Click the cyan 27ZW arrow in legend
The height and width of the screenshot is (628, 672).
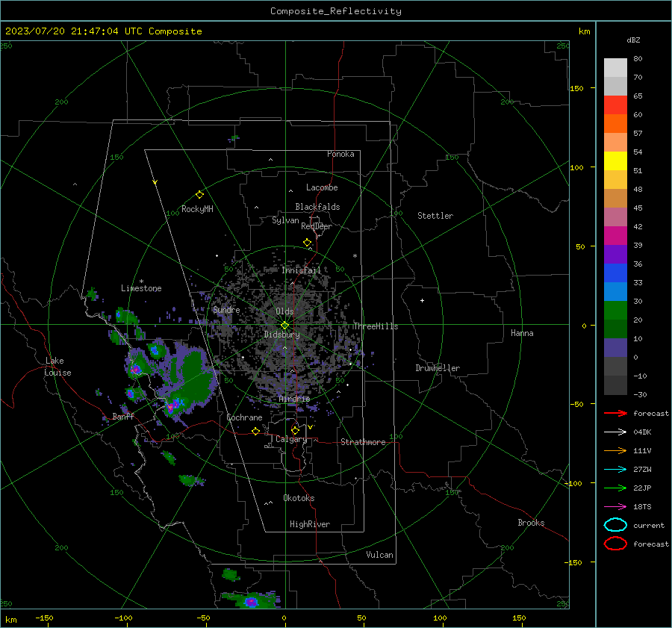615,470
